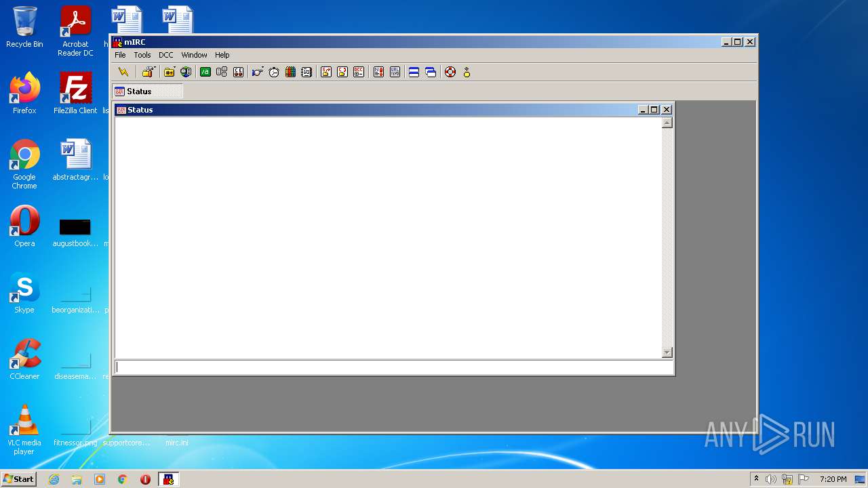Select the Skype desktop icon
The image size is (868, 488).
(x=24, y=293)
